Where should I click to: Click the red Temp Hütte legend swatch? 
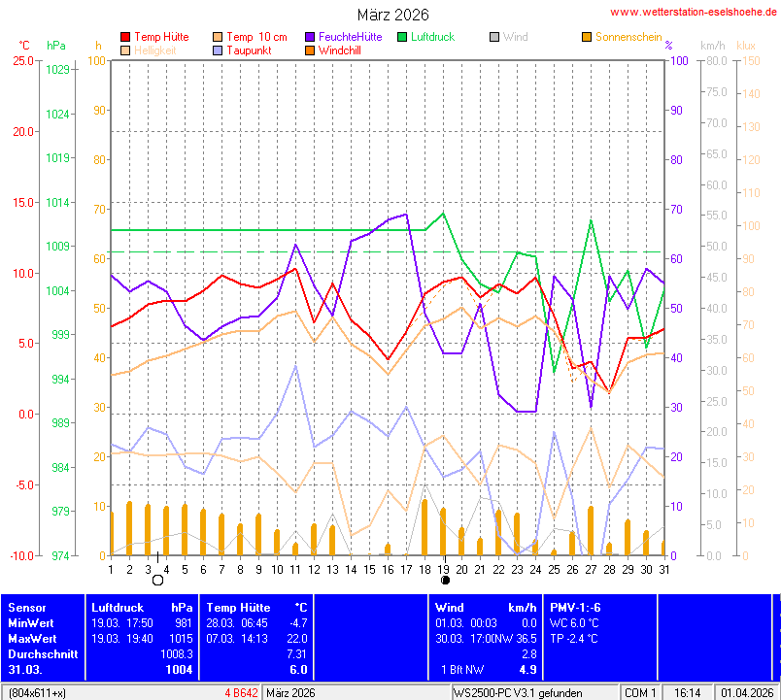click(125, 37)
